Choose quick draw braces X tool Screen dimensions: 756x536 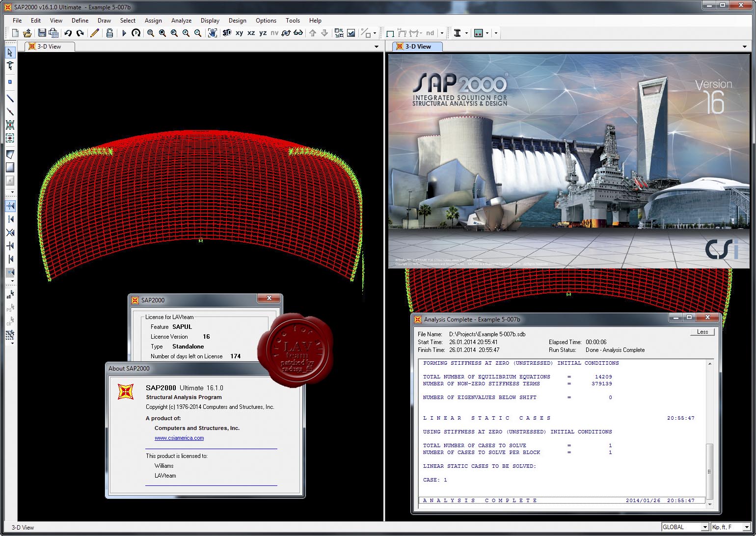coord(10,125)
